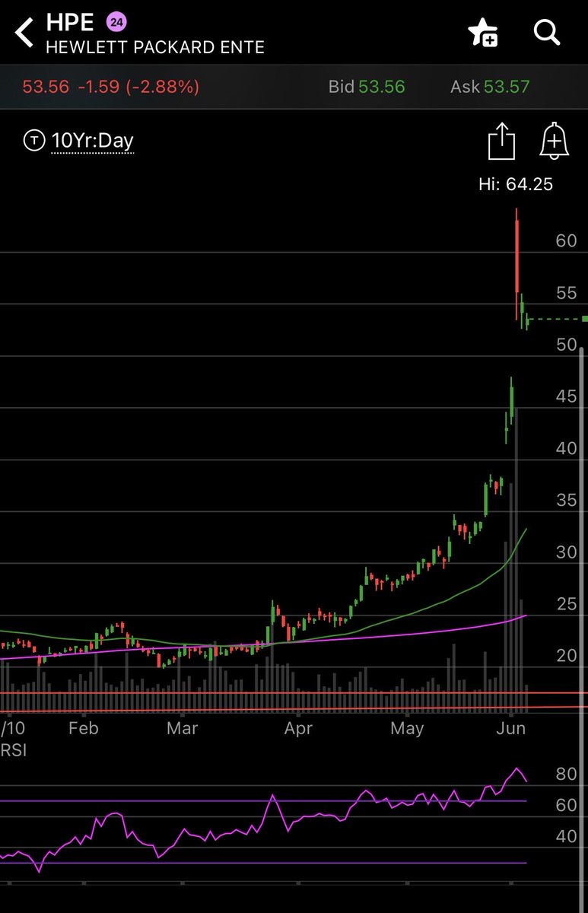Tap the Feb date axis label
This screenshot has width=588, height=913.
(x=83, y=728)
